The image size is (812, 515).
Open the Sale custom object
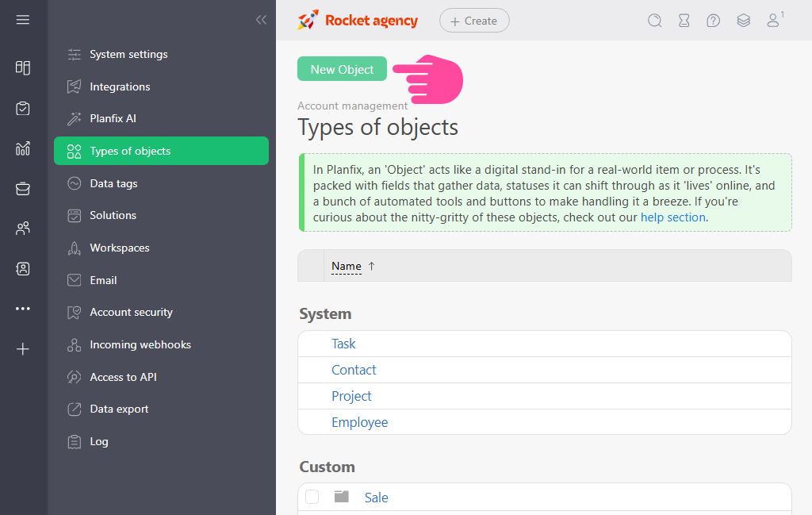377,498
